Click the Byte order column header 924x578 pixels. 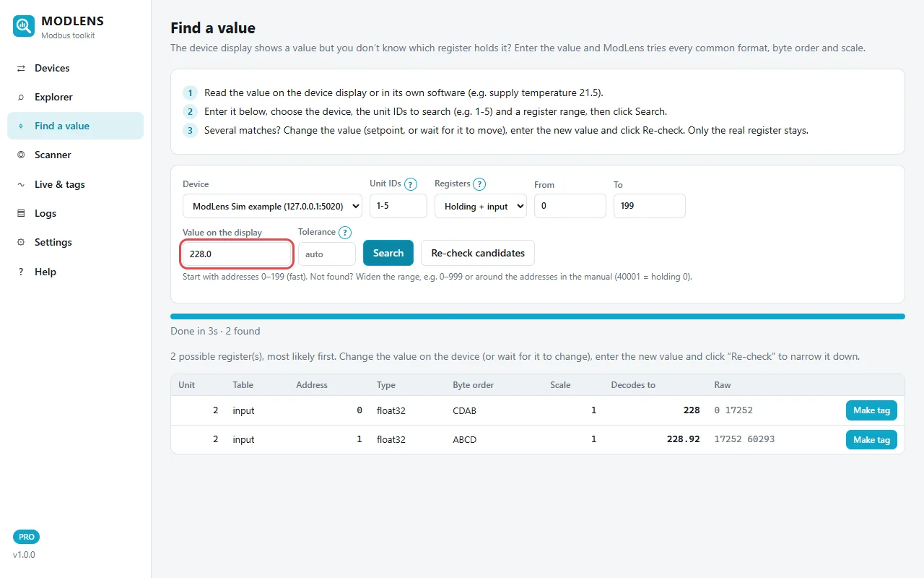474,385
